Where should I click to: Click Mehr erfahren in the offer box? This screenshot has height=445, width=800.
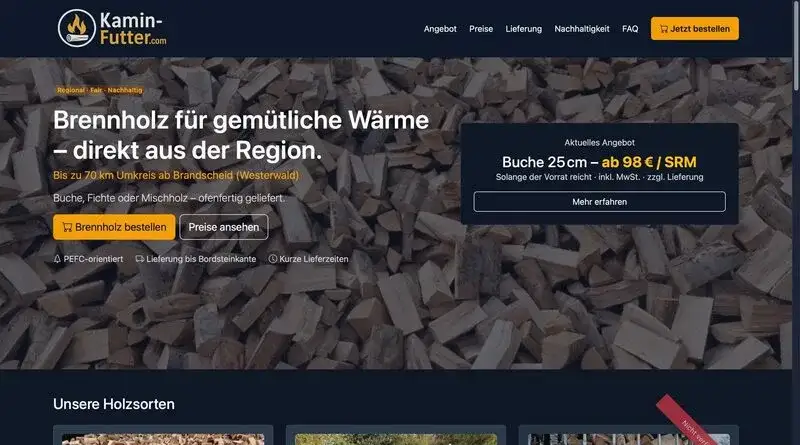[x=599, y=202]
